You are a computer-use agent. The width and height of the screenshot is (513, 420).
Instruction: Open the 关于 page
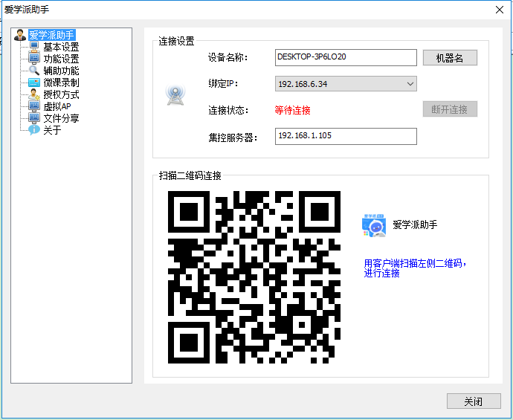tap(52, 130)
